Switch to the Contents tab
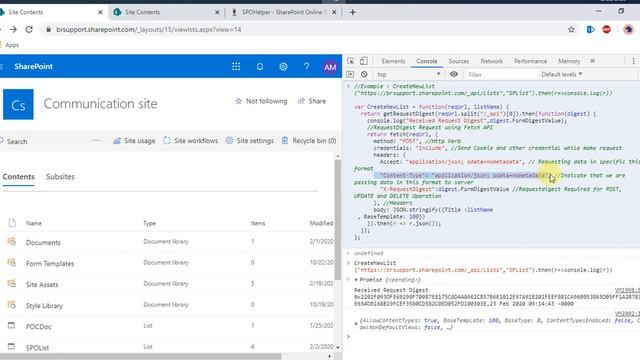Image resolution: width=640 pixels, height=360 pixels. click(x=18, y=177)
